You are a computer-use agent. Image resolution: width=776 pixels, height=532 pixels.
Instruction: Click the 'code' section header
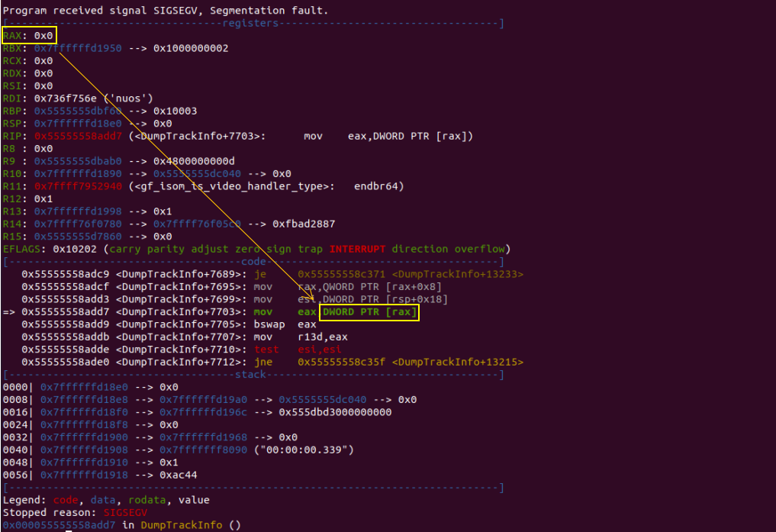coord(253,261)
